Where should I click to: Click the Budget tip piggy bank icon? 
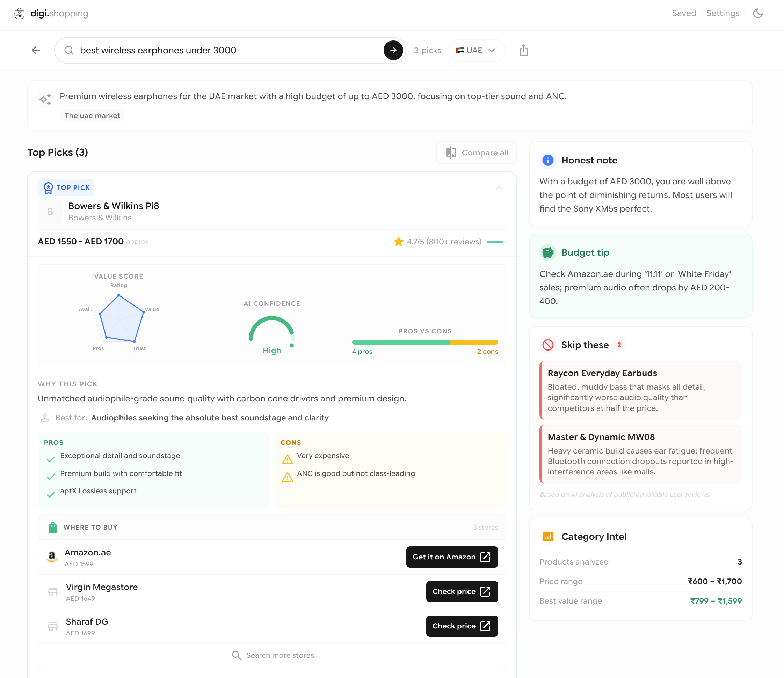(547, 252)
